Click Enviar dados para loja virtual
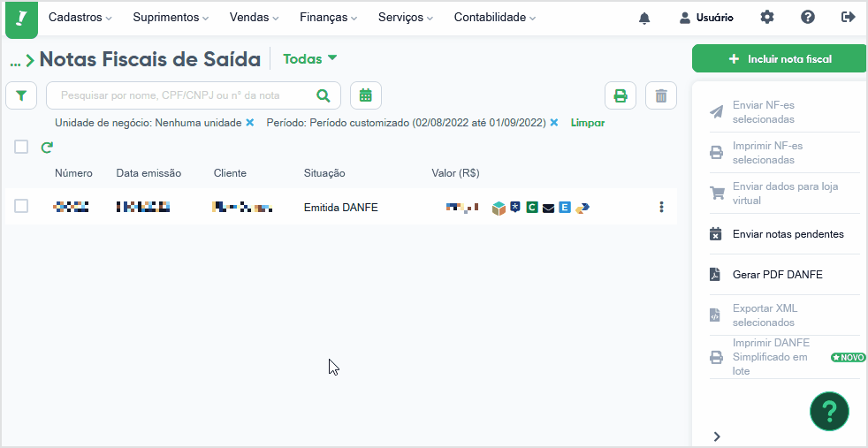 (x=784, y=193)
